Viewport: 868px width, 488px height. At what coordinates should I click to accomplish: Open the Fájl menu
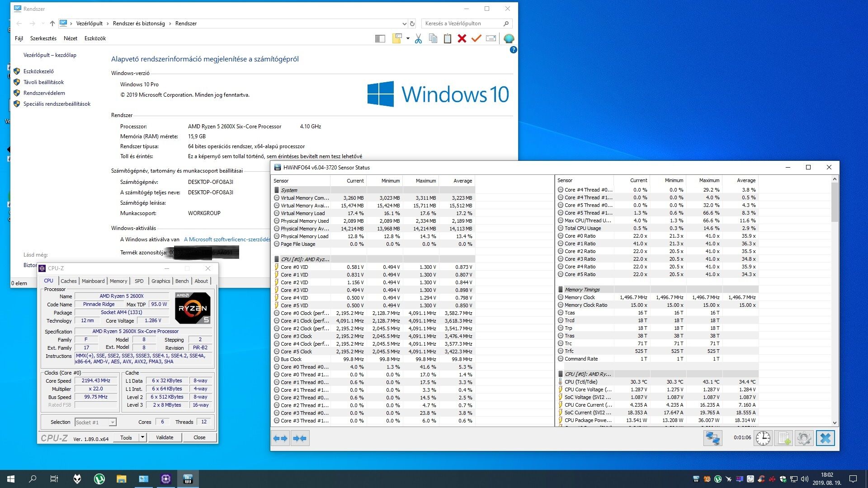pos(19,38)
